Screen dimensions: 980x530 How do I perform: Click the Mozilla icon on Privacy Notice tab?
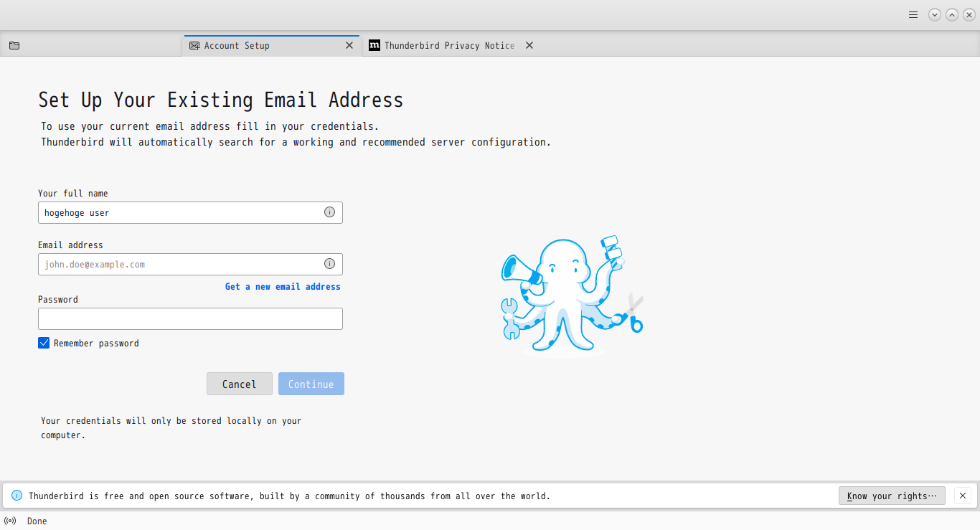374,45
